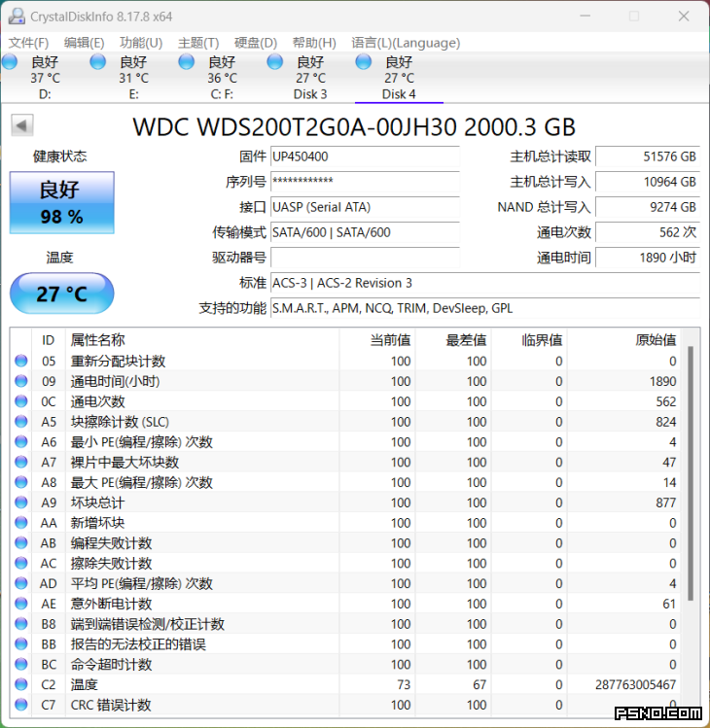The width and height of the screenshot is (710, 728).
Task: Click the temperature raw value 287763005467
Action: tap(635, 684)
